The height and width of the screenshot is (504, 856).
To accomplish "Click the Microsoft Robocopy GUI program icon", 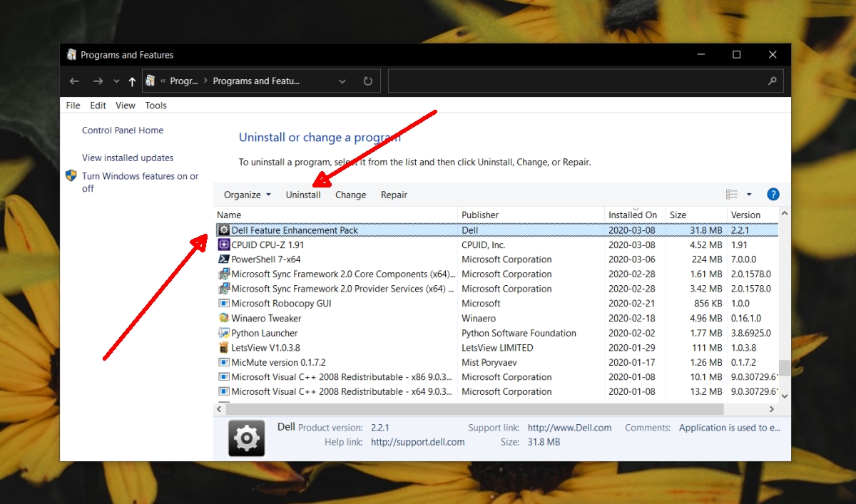I will 223,303.
